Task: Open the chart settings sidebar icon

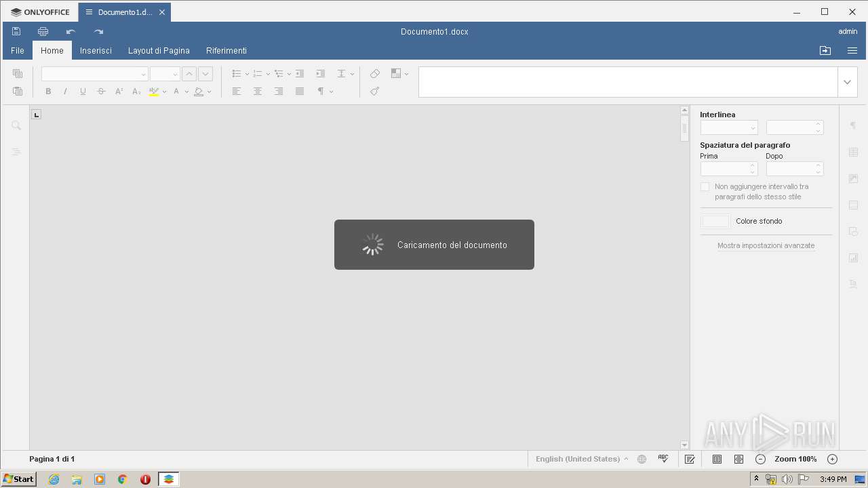Action: click(854, 258)
